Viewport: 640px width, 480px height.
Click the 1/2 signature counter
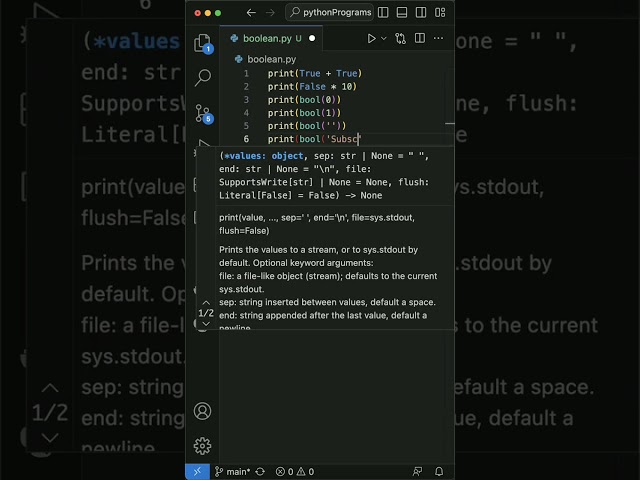pos(206,313)
